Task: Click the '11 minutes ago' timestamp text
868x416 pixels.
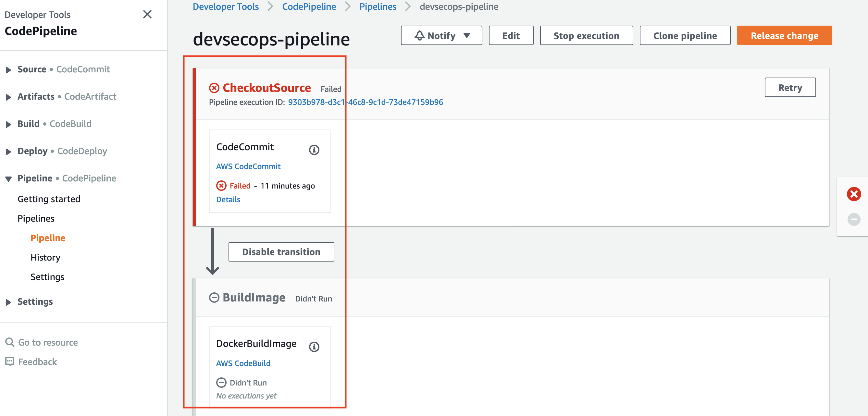Action: pyautogui.click(x=287, y=186)
